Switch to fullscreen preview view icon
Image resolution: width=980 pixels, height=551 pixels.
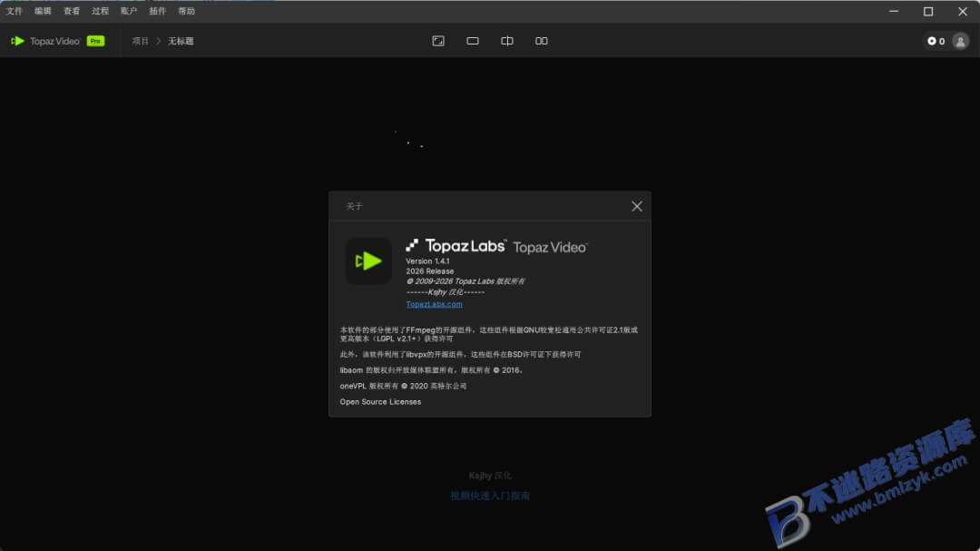(x=438, y=41)
